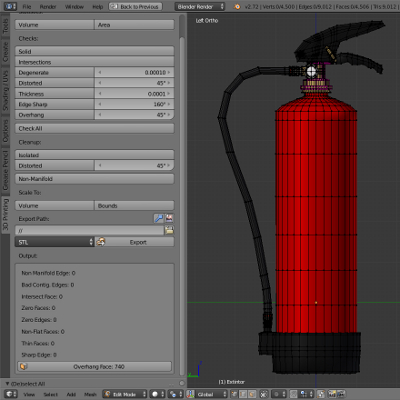Open View menu in 3D viewport header

[29, 394]
